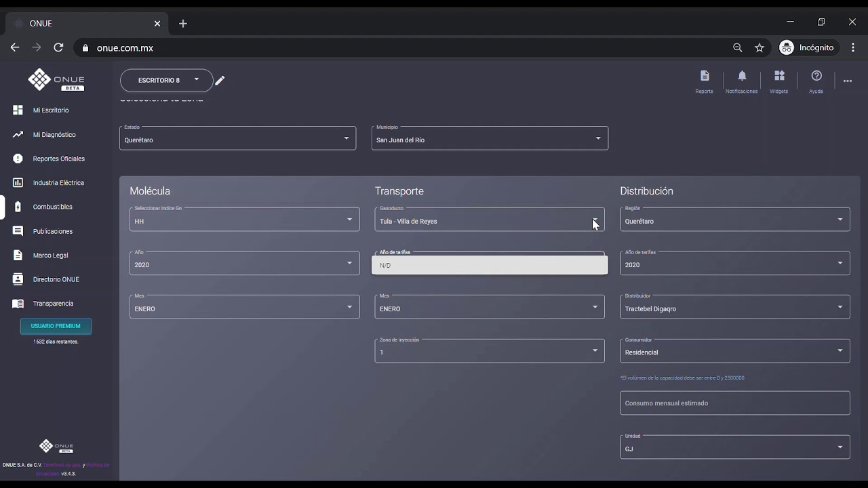Open Distribución Año de tarifas dropdown
The image size is (868, 488).
735,263
